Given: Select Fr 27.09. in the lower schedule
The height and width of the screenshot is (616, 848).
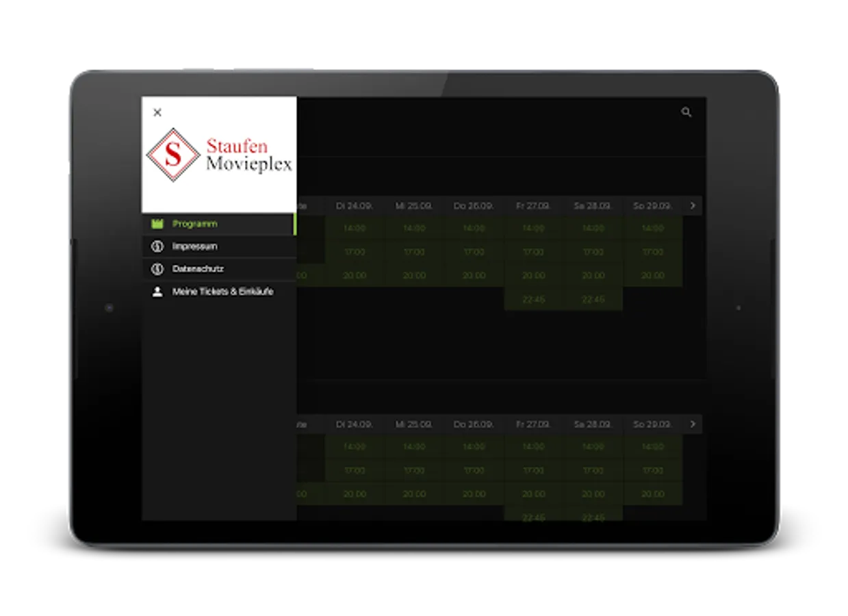Looking at the screenshot, I should coord(533,424).
